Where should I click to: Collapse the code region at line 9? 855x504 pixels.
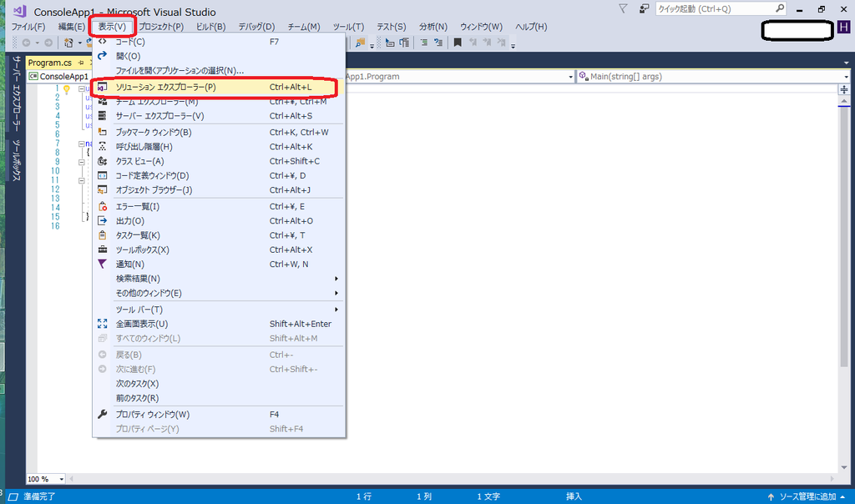tap(81, 163)
